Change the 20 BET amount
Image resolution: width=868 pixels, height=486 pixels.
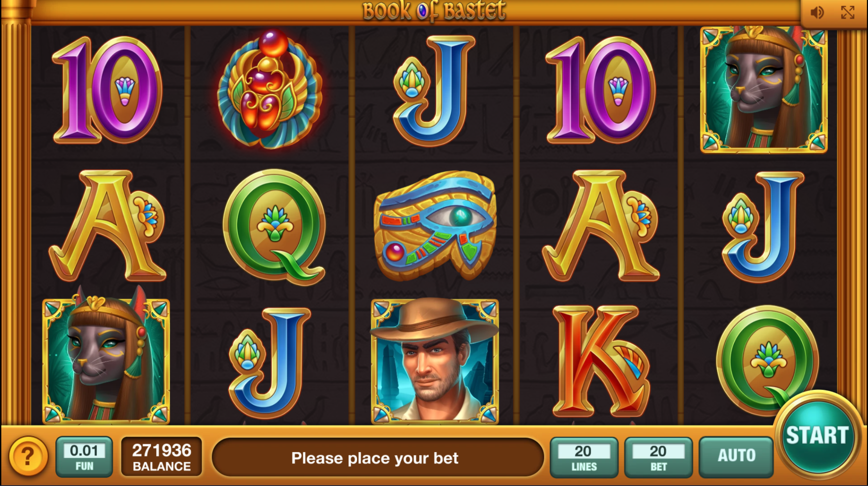click(x=658, y=457)
